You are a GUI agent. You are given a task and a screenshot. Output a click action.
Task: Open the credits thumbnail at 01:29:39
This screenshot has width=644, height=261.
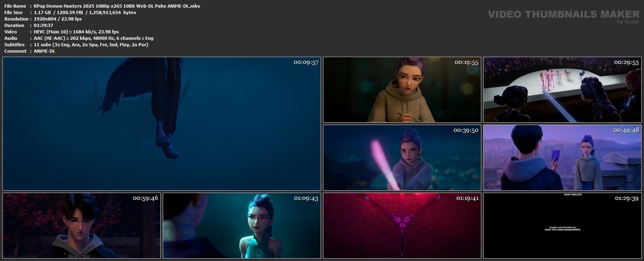[562, 226]
